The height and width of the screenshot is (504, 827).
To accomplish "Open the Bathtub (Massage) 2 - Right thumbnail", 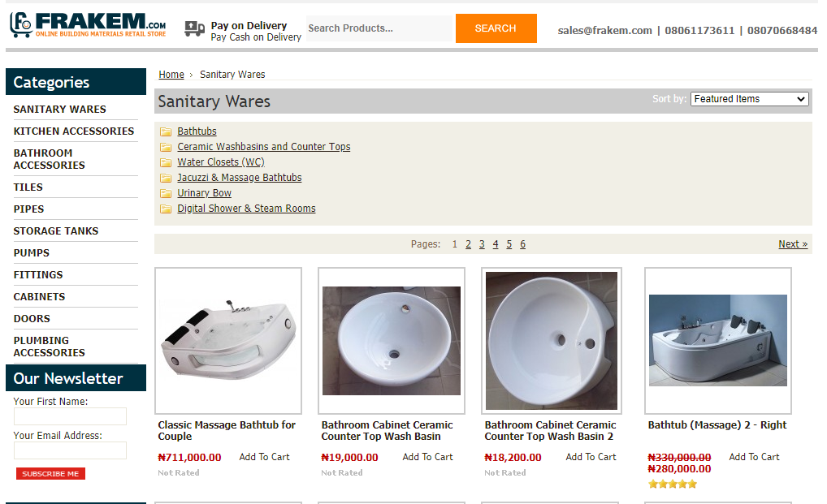I will click(717, 341).
